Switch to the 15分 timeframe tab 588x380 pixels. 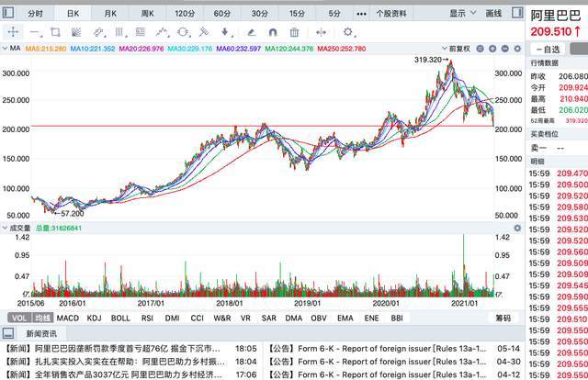(297, 14)
